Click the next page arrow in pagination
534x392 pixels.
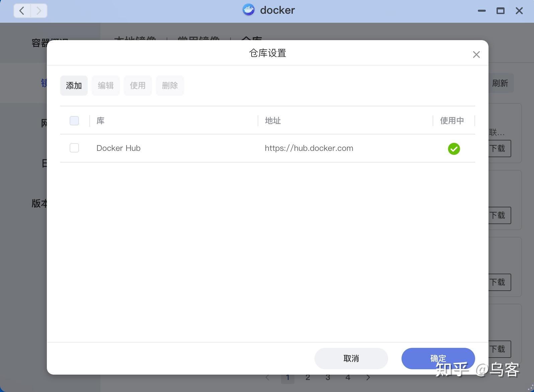[368, 378]
